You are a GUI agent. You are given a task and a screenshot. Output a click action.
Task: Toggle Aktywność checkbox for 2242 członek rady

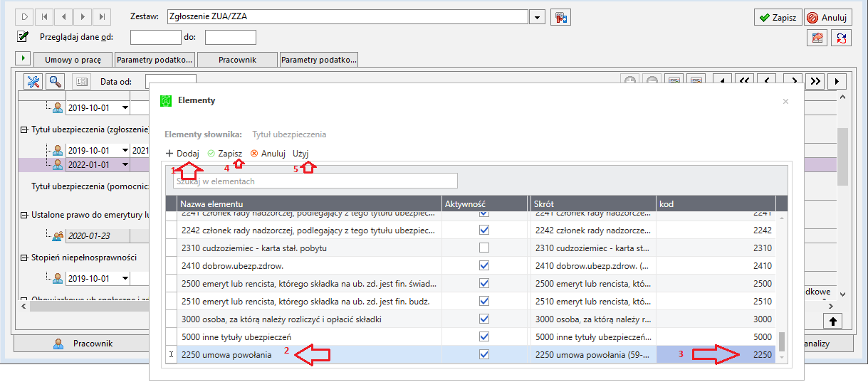coord(485,230)
